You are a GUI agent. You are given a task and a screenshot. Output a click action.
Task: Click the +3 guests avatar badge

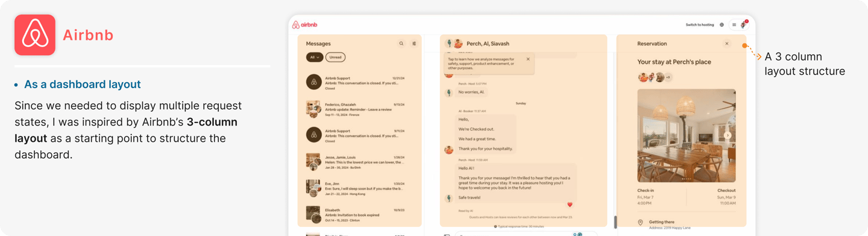pos(668,77)
